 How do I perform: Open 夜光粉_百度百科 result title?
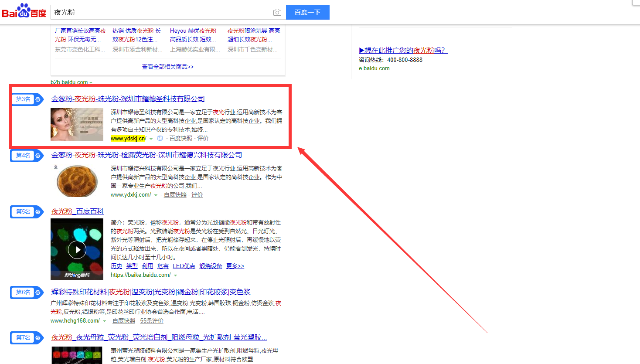coord(78,211)
